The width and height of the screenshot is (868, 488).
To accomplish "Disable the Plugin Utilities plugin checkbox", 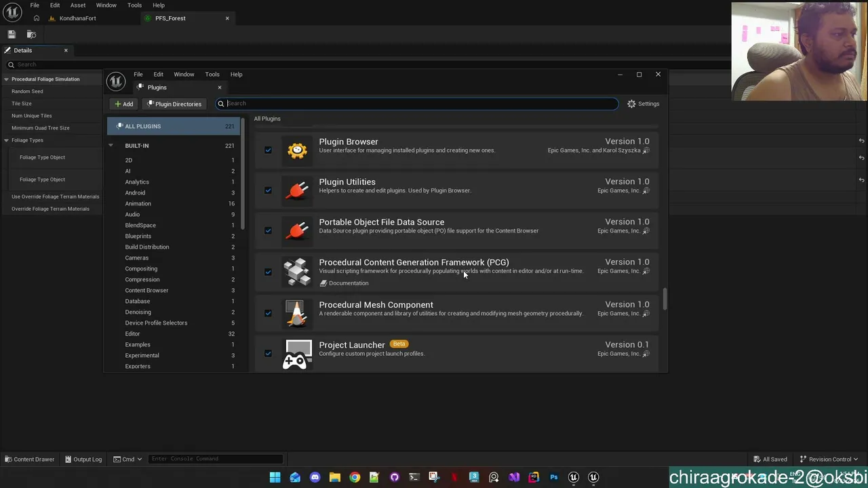I will [x=268, y=190].
